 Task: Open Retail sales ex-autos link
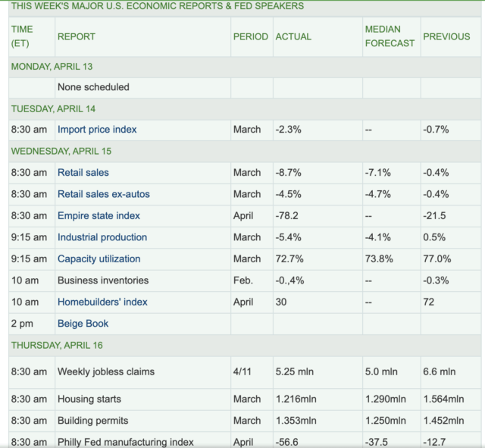104,194
